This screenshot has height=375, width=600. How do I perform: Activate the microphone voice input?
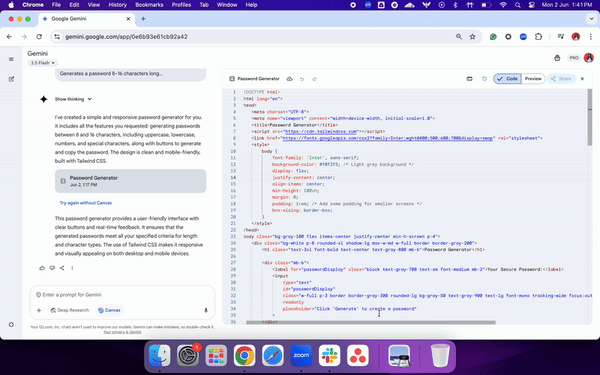point(206,310)
